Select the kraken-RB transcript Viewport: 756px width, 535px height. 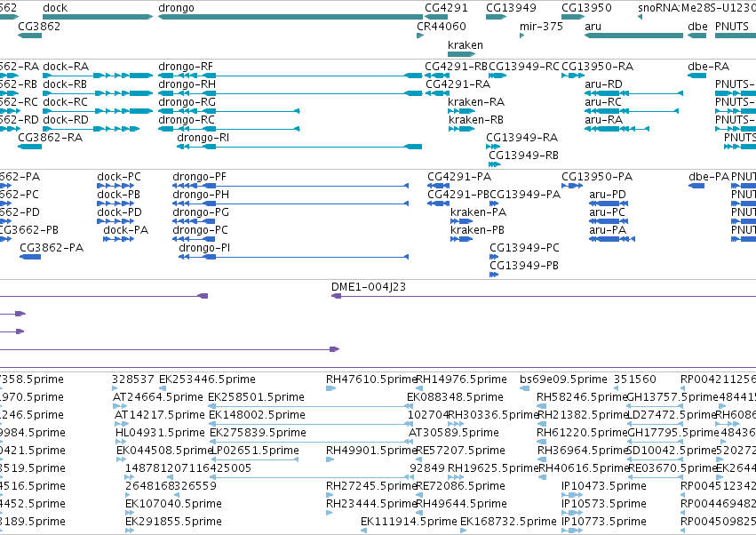click(461, 129)
